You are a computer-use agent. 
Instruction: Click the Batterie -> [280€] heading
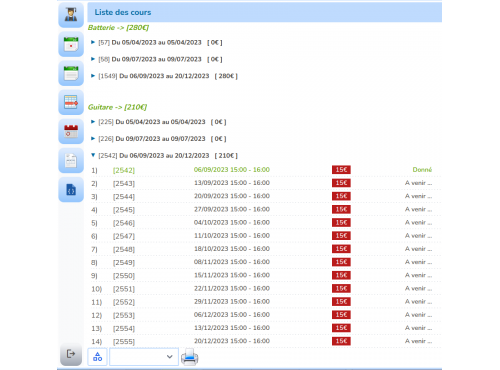pyautogui.click(x=118, y=28)
